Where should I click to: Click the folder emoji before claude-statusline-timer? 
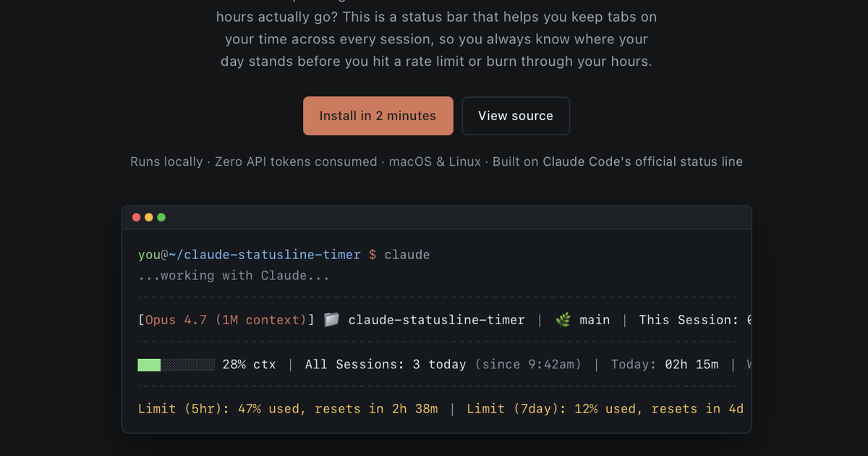(331, 319)
